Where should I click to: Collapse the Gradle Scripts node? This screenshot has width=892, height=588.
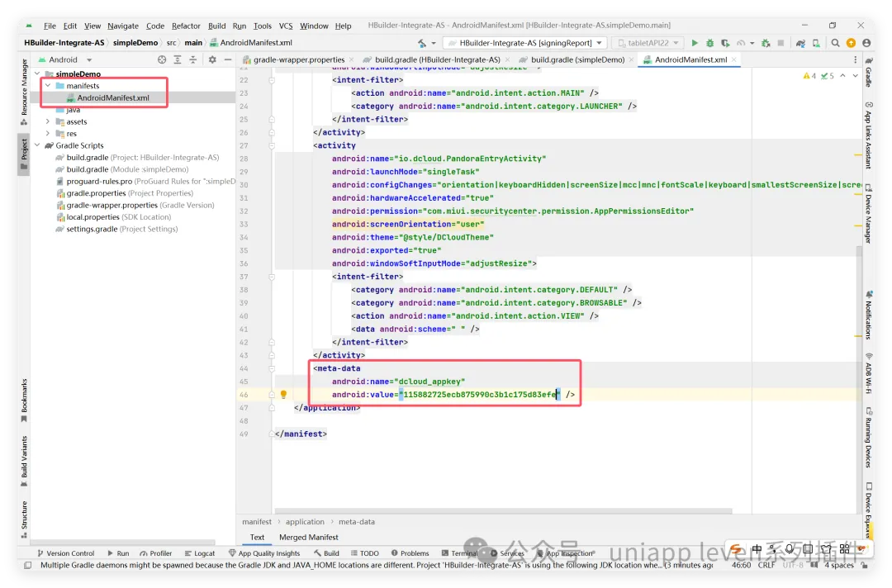pyautogui.click(x=37, y=145)
